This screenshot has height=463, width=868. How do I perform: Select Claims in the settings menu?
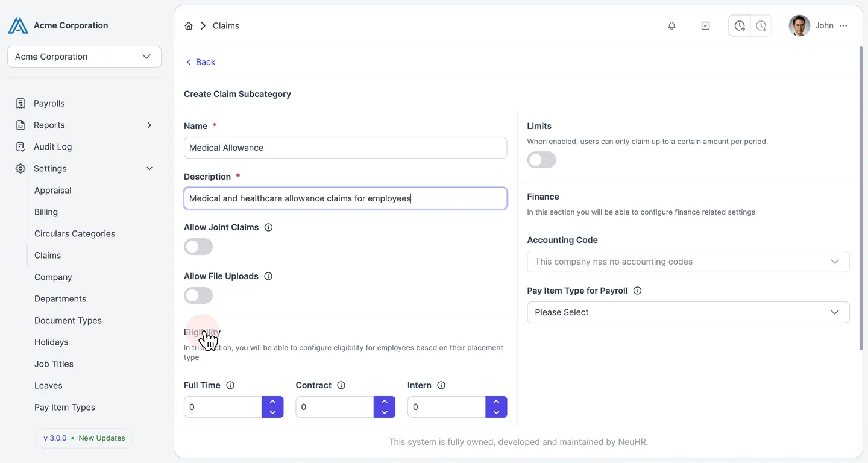[48, 255]
